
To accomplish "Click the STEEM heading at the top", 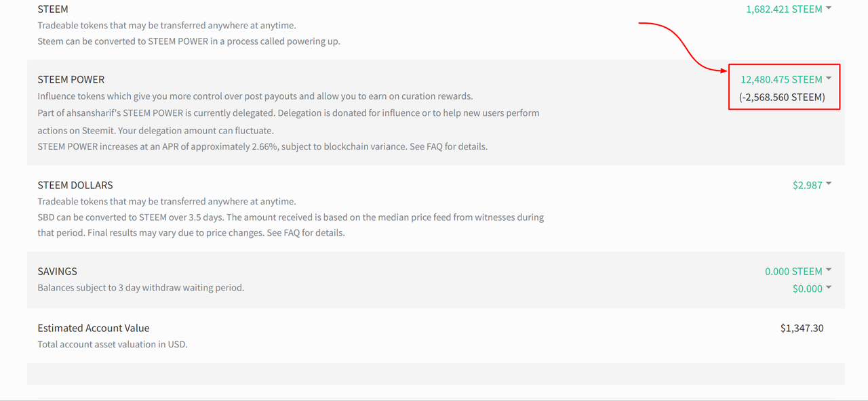I will coord(52,9).
